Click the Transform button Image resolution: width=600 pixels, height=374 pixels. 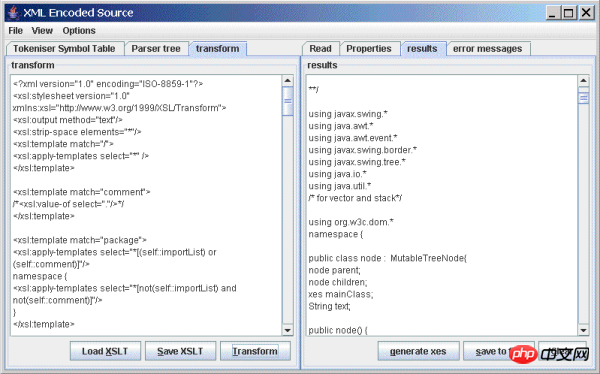[x=255, y=351]
